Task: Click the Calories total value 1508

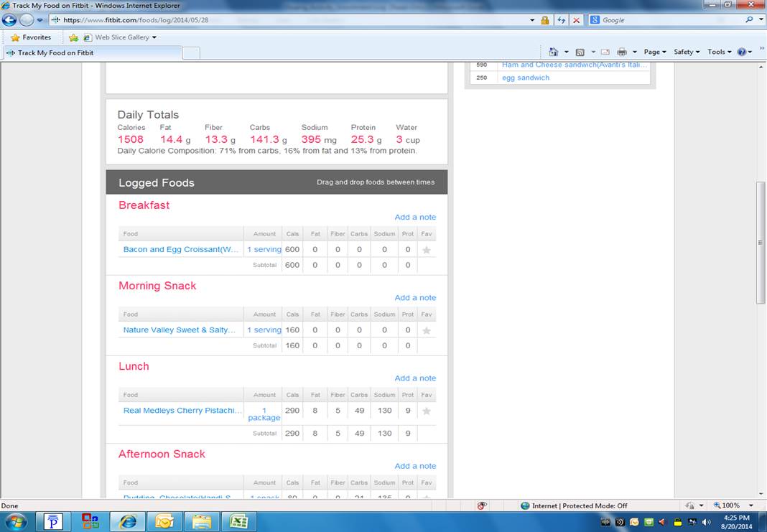Action: [x=131, y=139]
